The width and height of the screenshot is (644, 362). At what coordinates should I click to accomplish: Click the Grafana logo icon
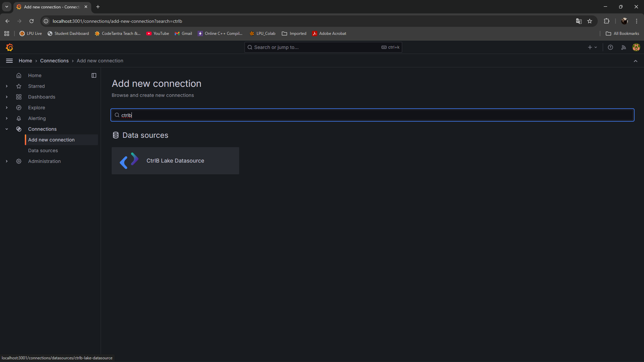(9, 47)
